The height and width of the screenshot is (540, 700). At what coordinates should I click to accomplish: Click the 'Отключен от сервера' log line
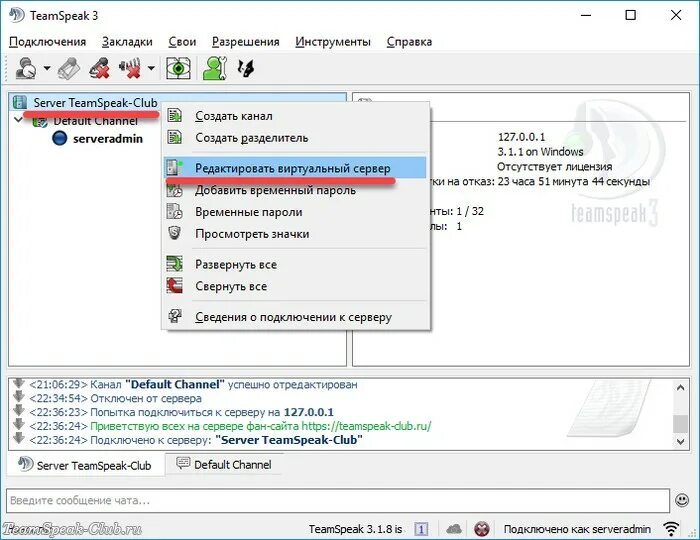pos(146,398)
